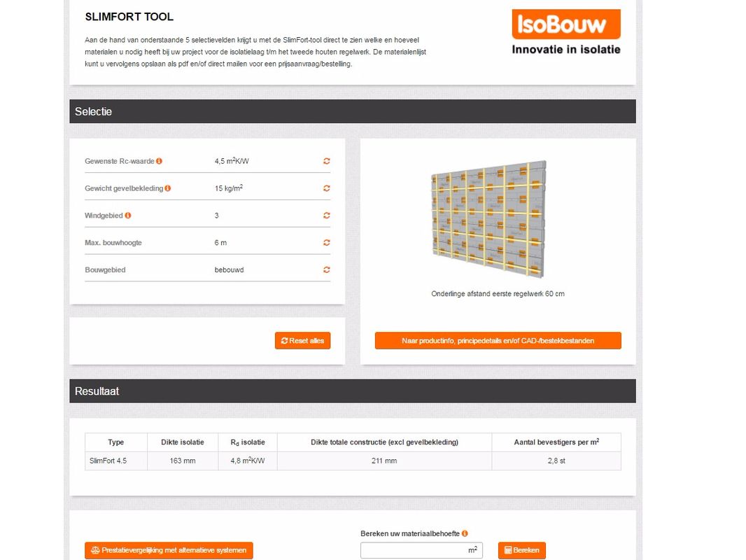Image resolution: width=746 pixels, height=560 pixels.
Task: Reset the Max. bouwhoogte value
Action: 326,243
